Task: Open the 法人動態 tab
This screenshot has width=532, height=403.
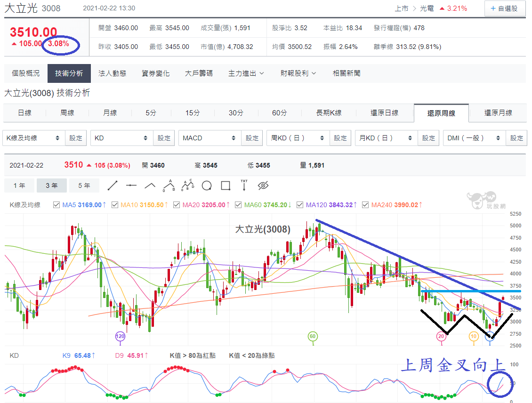Action: (x=113, y=73)
